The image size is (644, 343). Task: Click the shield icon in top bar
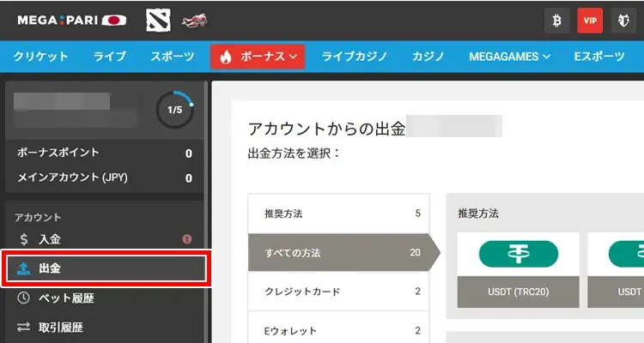623,21
